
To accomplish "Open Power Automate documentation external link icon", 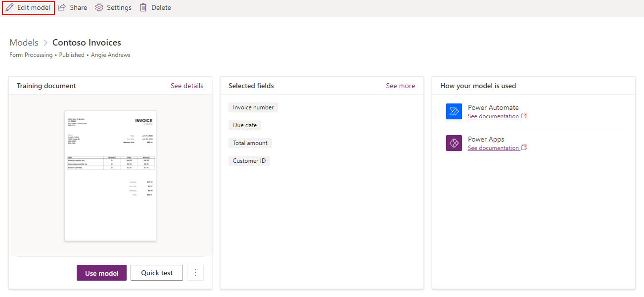I will tap(525, 115).
